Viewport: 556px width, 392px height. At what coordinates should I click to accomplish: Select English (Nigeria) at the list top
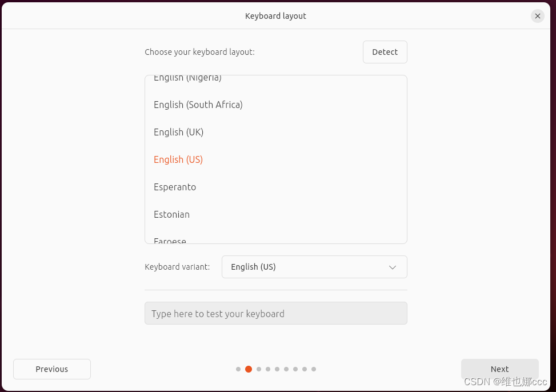pyautogui.click(x=187, y=78)
